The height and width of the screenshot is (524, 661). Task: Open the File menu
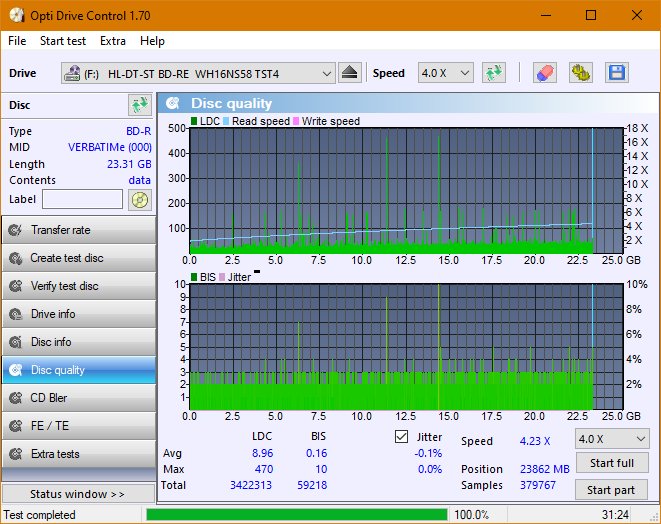click(x=17, y=41)
